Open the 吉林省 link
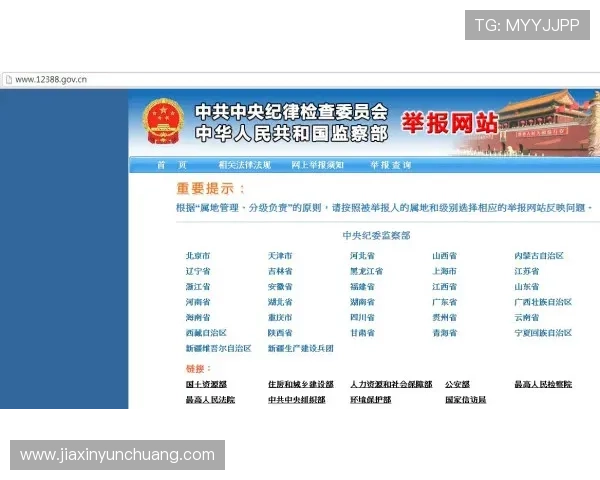 tap(280, 271)
